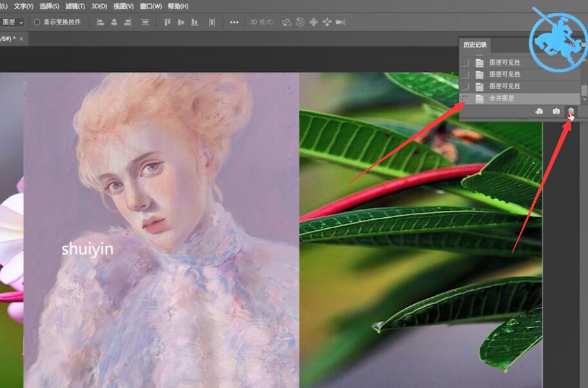Image resolution: width=588 pixels, height=388 pixels.
Task: Open 窗口(W) menu
Action: tap(151, 6)
